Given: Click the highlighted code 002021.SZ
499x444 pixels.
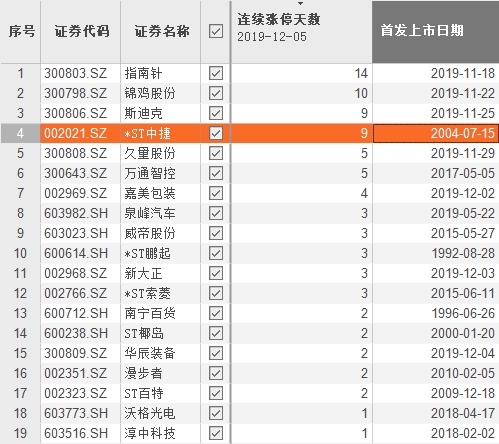Looking at the screenshot, I should coord(76,133).
